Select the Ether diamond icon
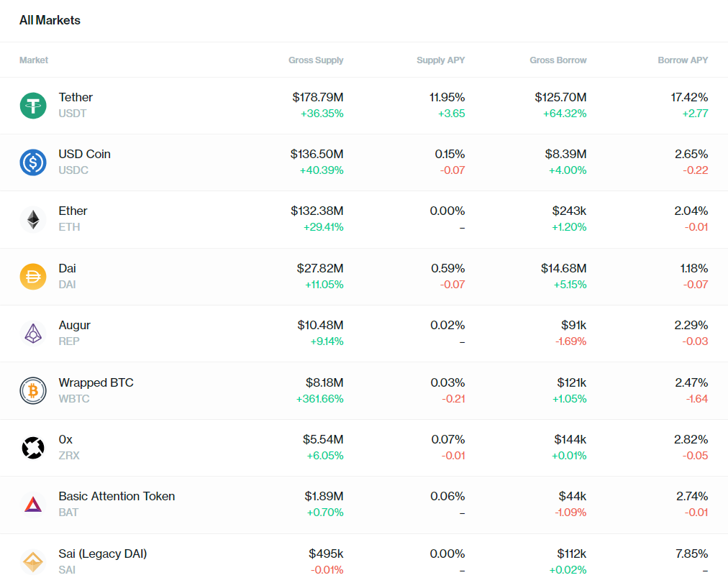This screenshot has height=588, width=728. pos(33,219)
